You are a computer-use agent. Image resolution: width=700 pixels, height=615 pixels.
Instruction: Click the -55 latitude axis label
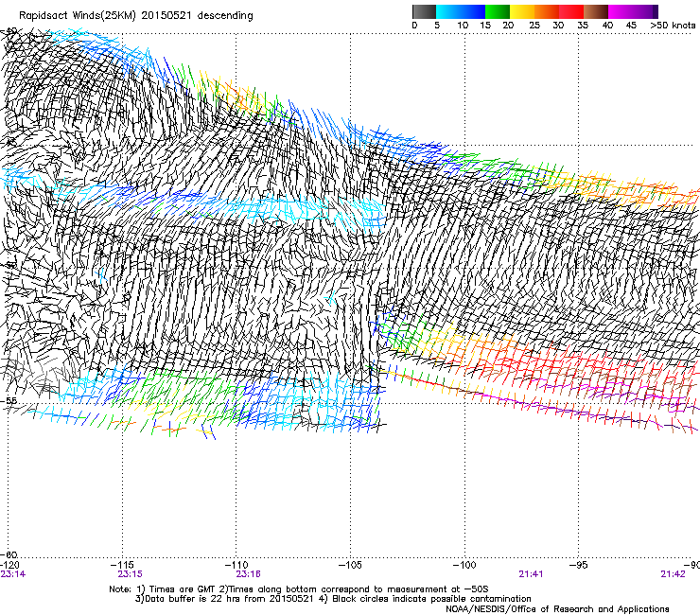[9, 401]
